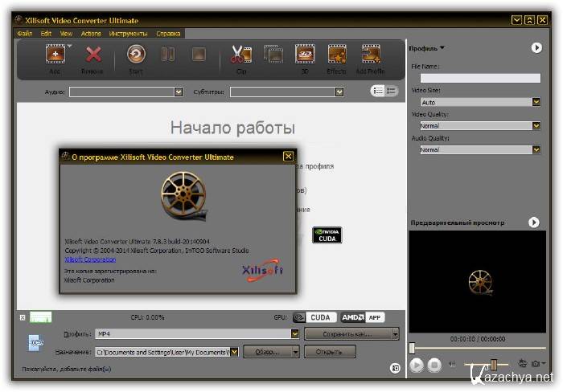Click the Xilisoft Corporation link
This screenshot has height=392, width=563.
pos(89,259)
